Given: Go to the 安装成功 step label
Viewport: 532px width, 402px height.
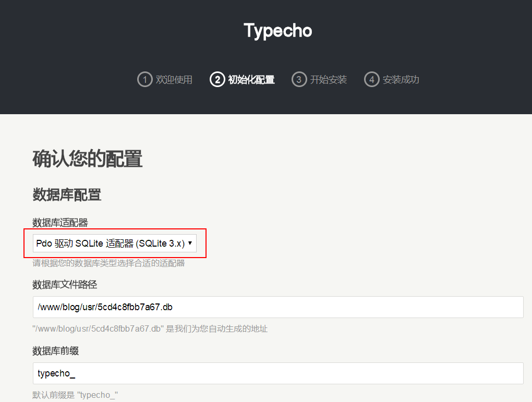Looking at the screenshot, I should (401, 80).
